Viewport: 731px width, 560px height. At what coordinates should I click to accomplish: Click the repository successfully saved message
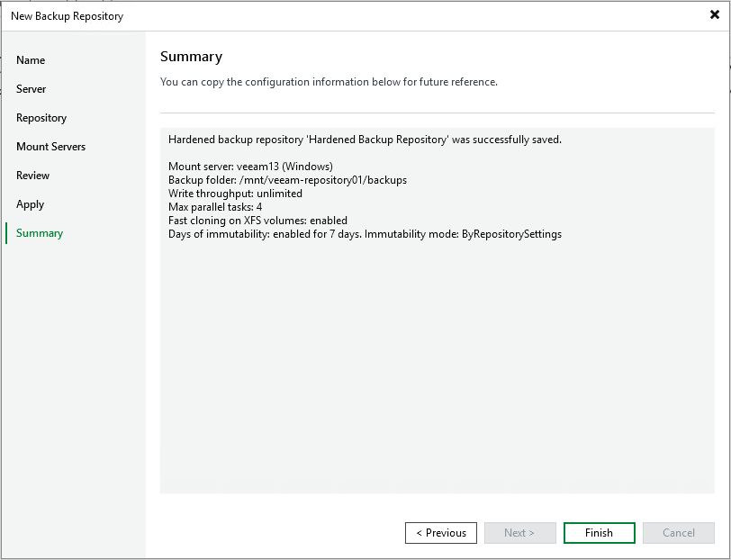tap(365, 140)
